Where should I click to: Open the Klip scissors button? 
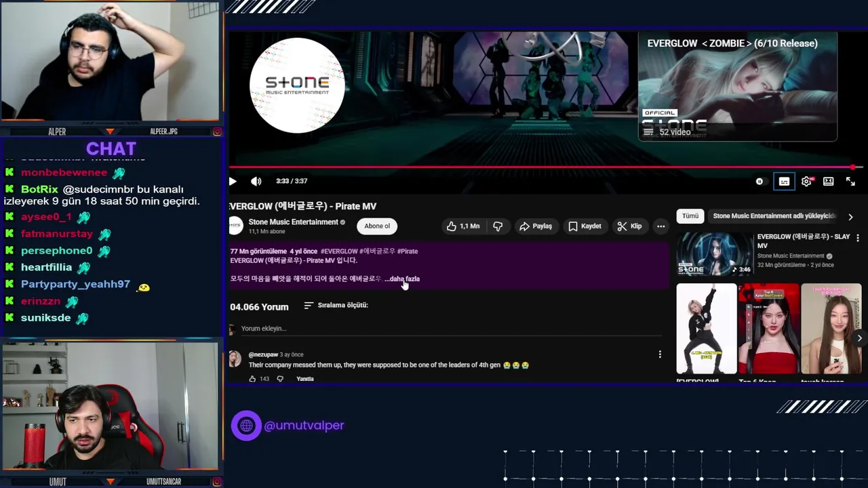point(629,226)
